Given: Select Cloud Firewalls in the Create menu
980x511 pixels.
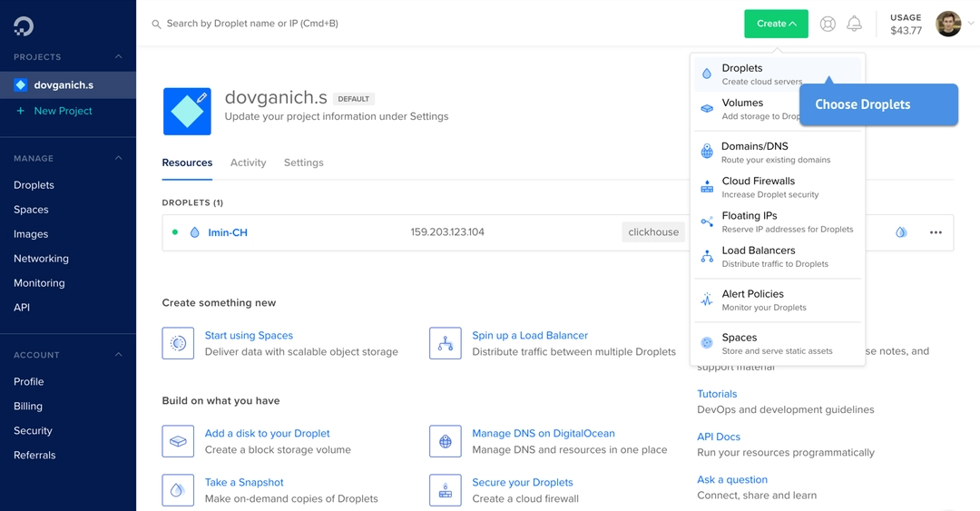Looking at the screenshot, I should tap(777, 187).
